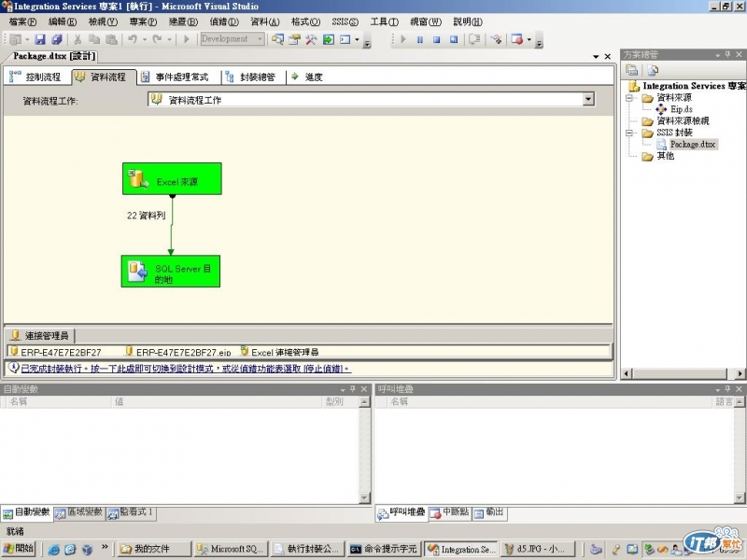Select the 其他 folder in Solution Explorer
This screenshot has height=560, width=747.
point(665,156)
